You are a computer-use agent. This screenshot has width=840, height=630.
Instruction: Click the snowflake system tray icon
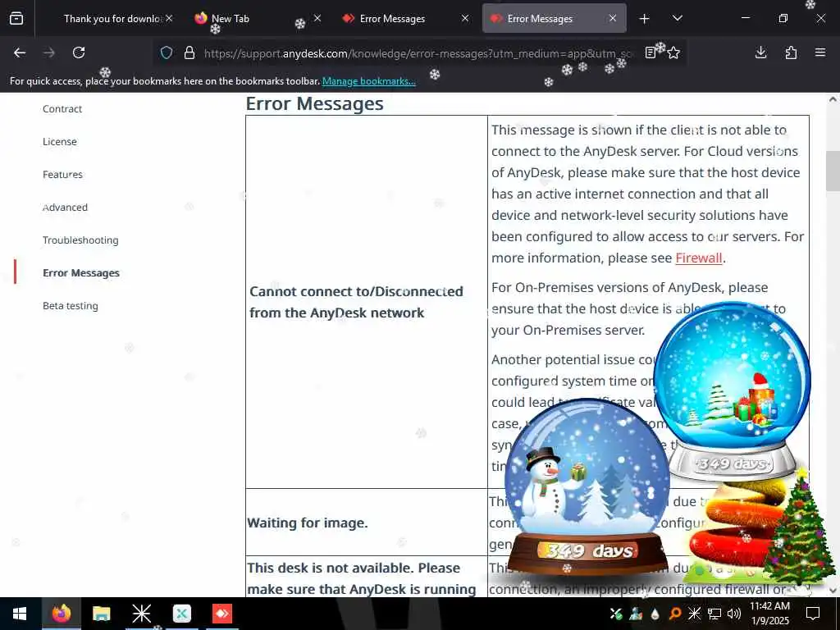coord(694,614)
